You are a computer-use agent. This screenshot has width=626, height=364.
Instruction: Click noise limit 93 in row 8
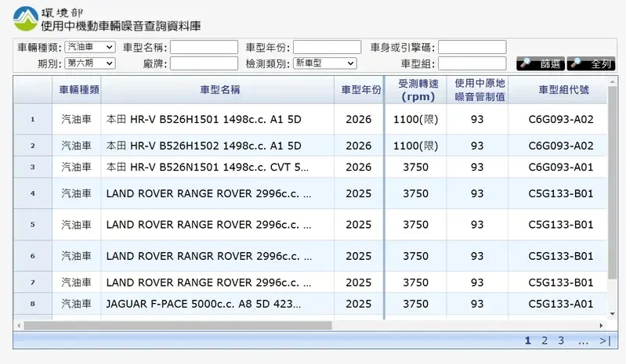[x=477, y=304]
